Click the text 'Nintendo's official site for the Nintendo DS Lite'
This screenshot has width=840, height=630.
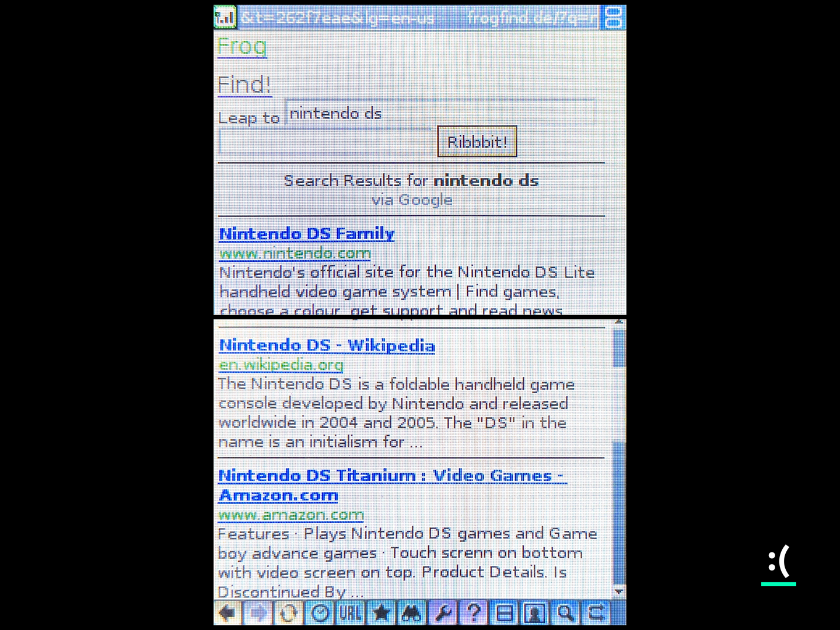coord(407,272)
